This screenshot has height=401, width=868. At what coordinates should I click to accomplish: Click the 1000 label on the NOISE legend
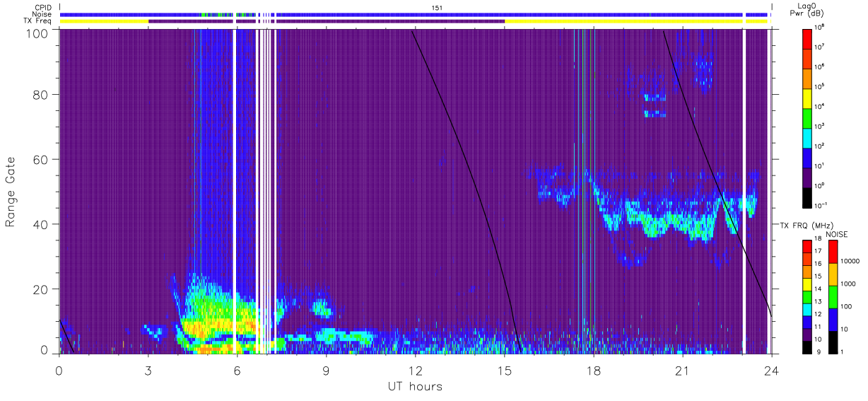pyautogui.click(x=848, y=284)
